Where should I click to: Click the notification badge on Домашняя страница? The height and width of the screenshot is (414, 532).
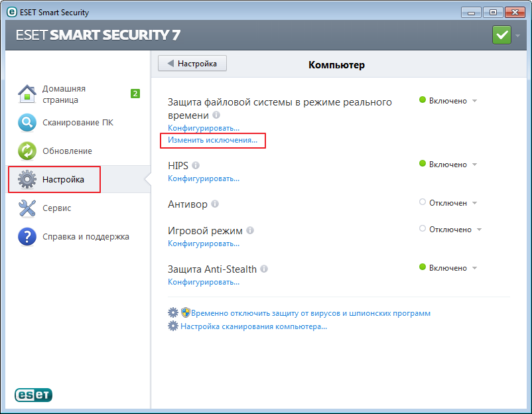(x=135, y=94)
